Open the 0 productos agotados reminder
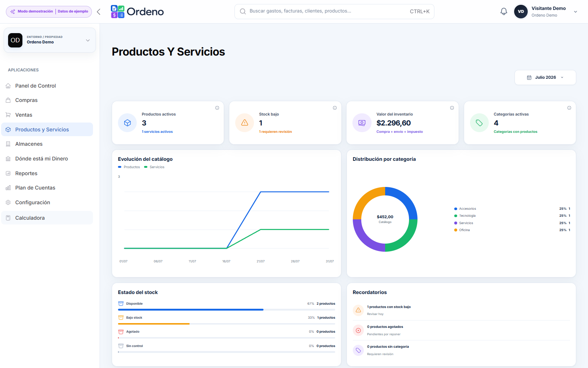The width and height of the screenshot is (588, 368). coord(461,330)
